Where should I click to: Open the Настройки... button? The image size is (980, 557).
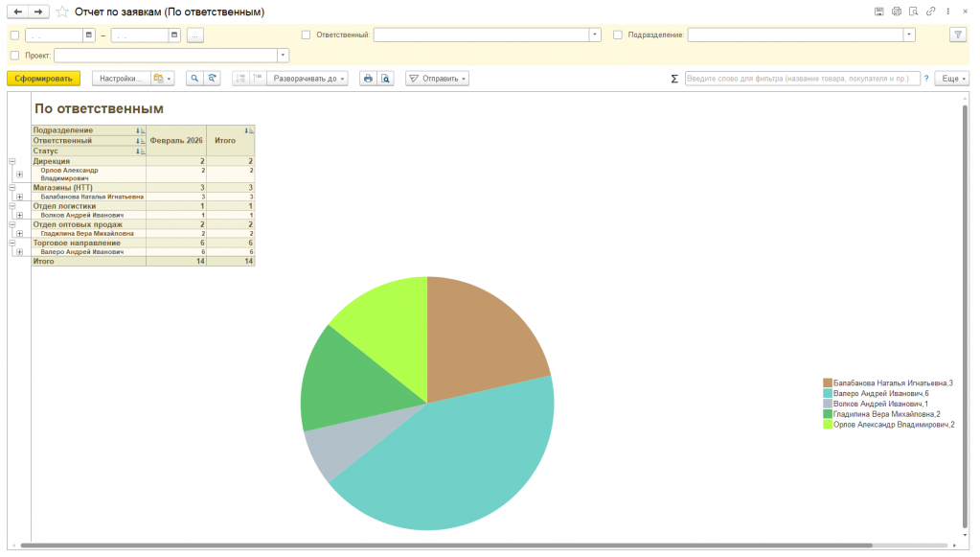pyautogui.click(x=122, y=79)
